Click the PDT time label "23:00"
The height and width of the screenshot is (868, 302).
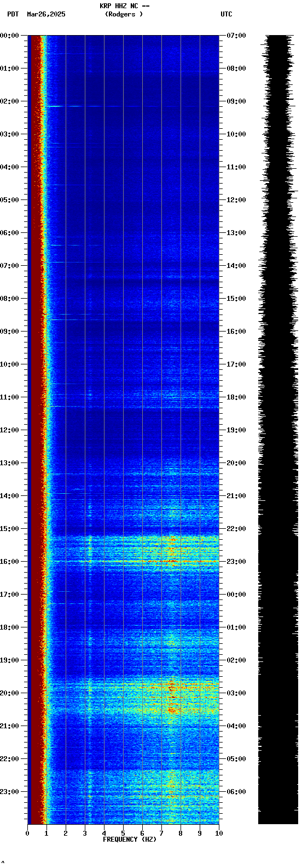(10, 792)
